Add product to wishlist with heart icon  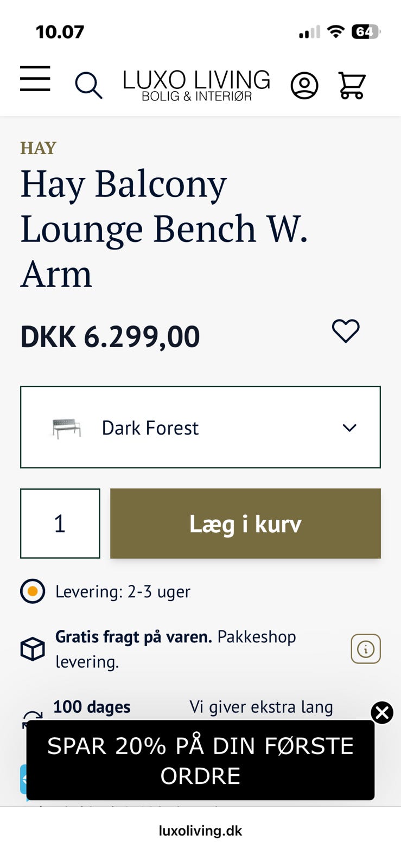(346, 330)
